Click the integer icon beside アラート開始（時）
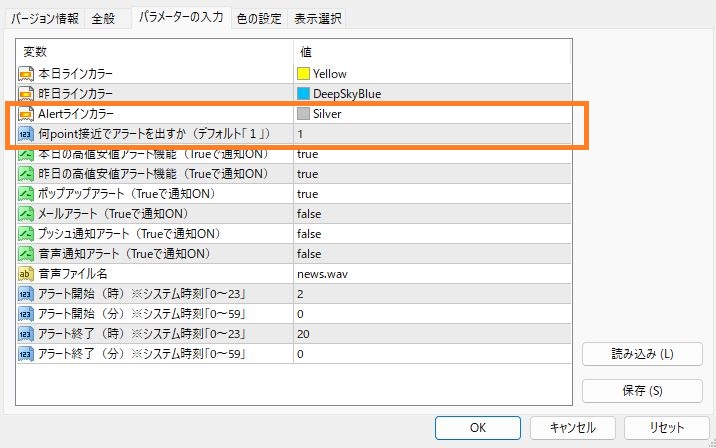 coord(26,294)
